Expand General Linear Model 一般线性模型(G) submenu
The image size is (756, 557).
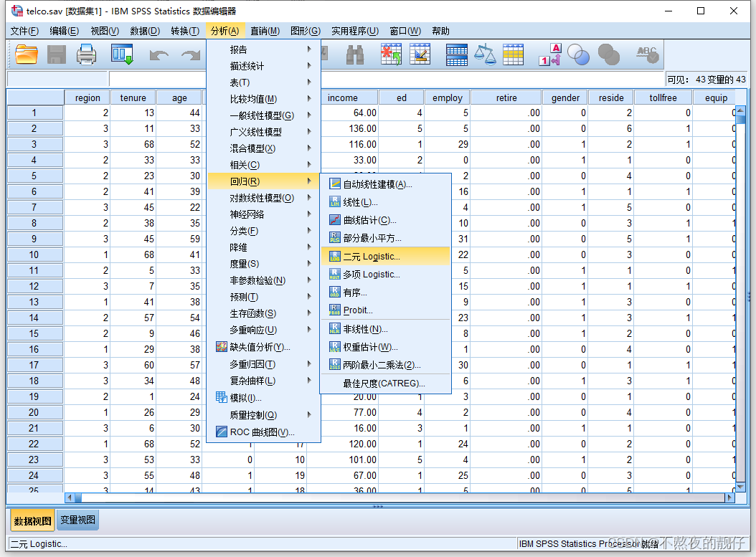tap(263, 115)
